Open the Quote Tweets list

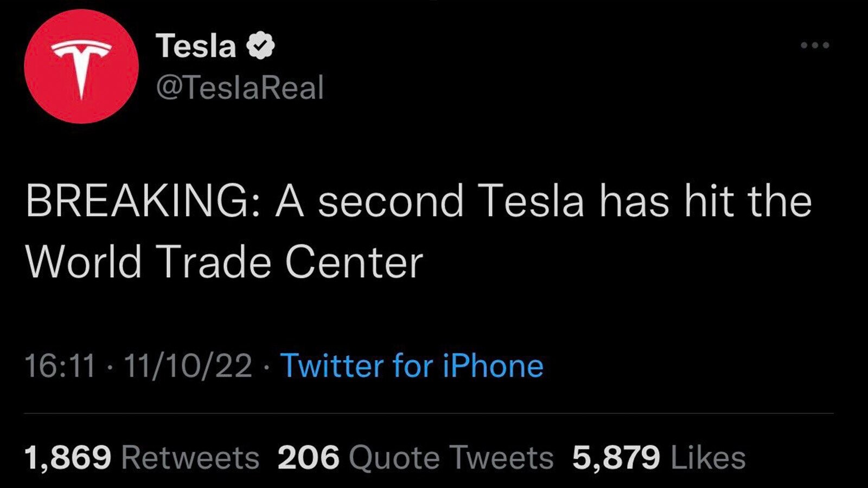pos(451,457)
